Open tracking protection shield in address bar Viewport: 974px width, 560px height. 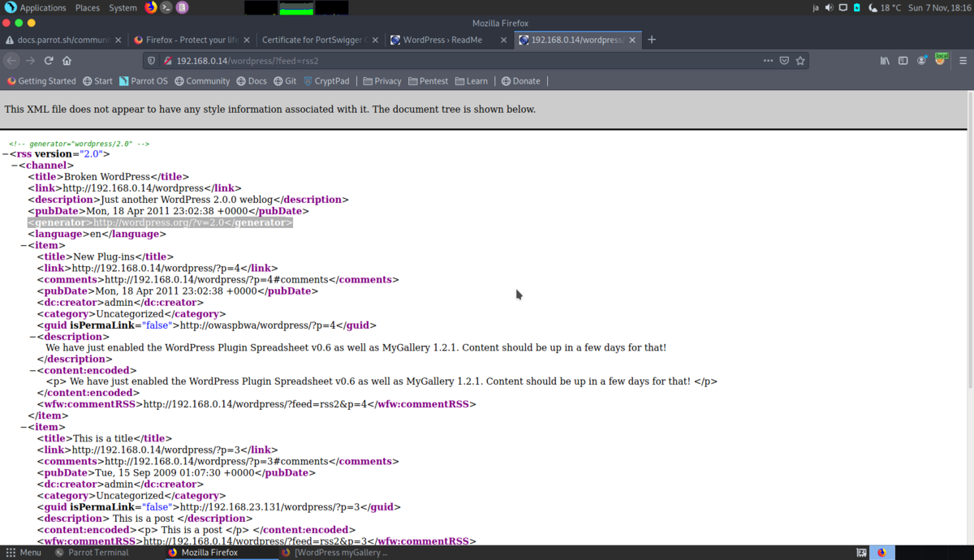(x=151, y=61)
